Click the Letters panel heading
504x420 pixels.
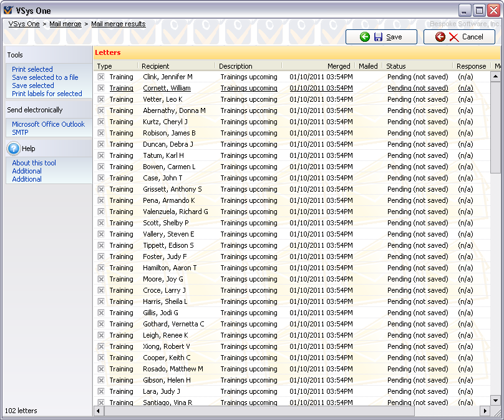click(x=108, y=53)
